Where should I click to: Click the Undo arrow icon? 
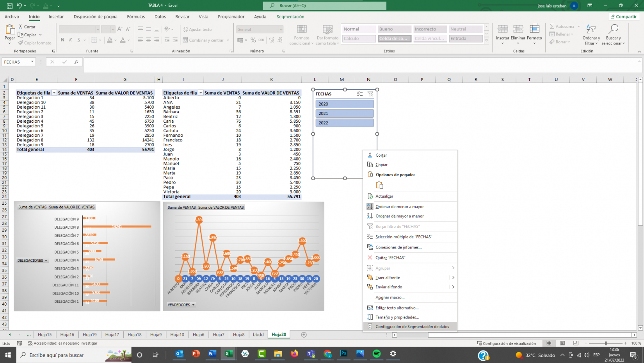coord(19,5)
